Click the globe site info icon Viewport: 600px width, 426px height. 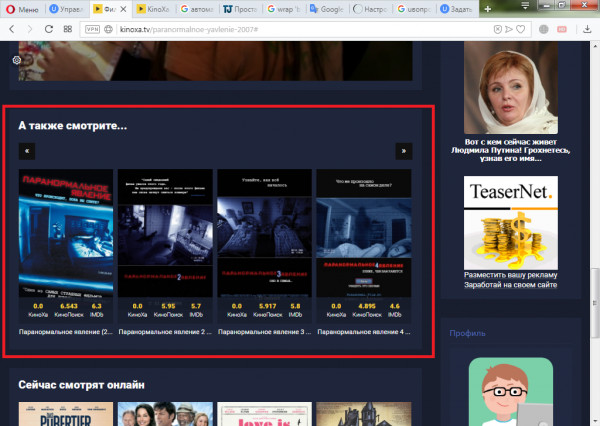109,29
